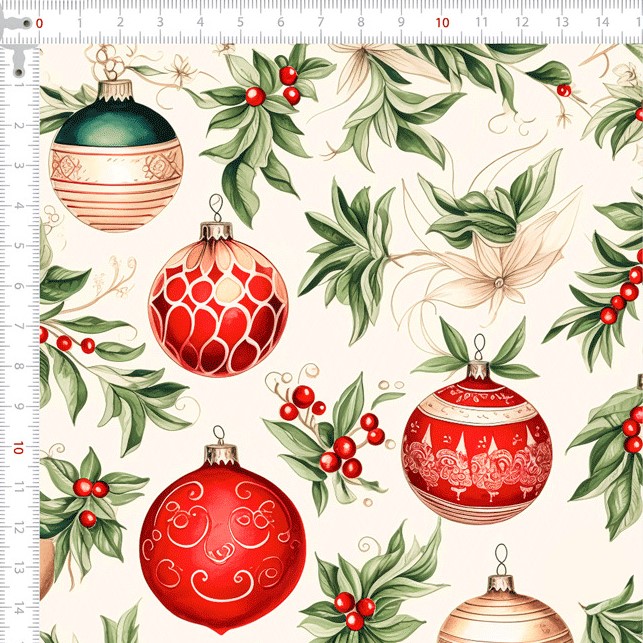Screen dimensions: 643x643
Task: Click the number 13 on the left ruler
Action: point(19,569)
